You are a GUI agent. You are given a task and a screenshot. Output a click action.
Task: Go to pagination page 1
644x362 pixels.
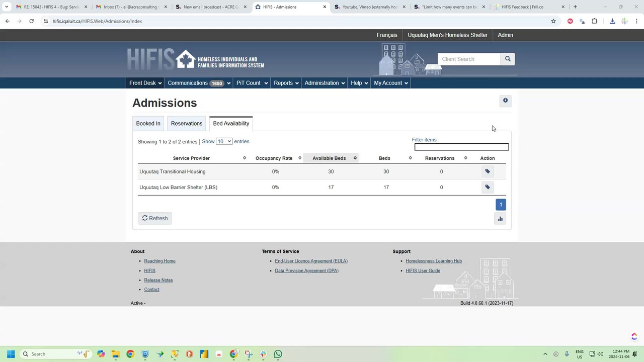pos(501,205)
